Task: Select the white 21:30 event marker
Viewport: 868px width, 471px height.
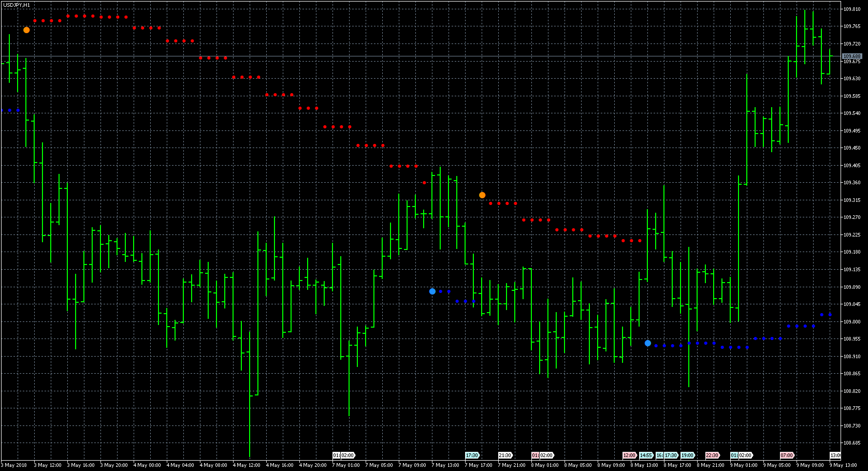Action: 505,455
